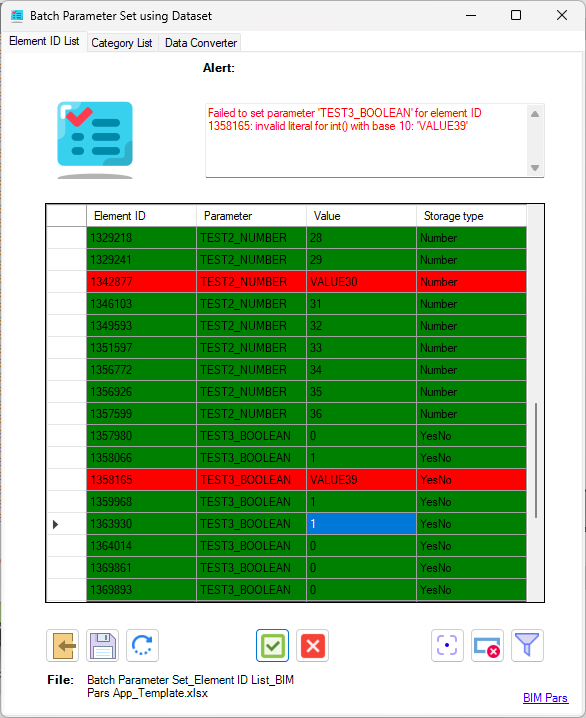Viewport: 586px width, 718px height.
Task: Click the floppy disk save icon
Action: [x=103, y=646]
